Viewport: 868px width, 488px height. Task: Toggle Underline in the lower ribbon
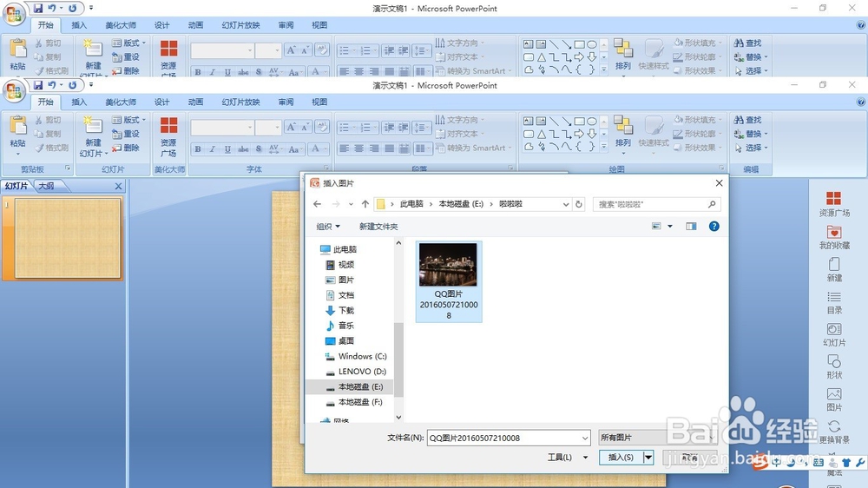(x=227, y=148)
